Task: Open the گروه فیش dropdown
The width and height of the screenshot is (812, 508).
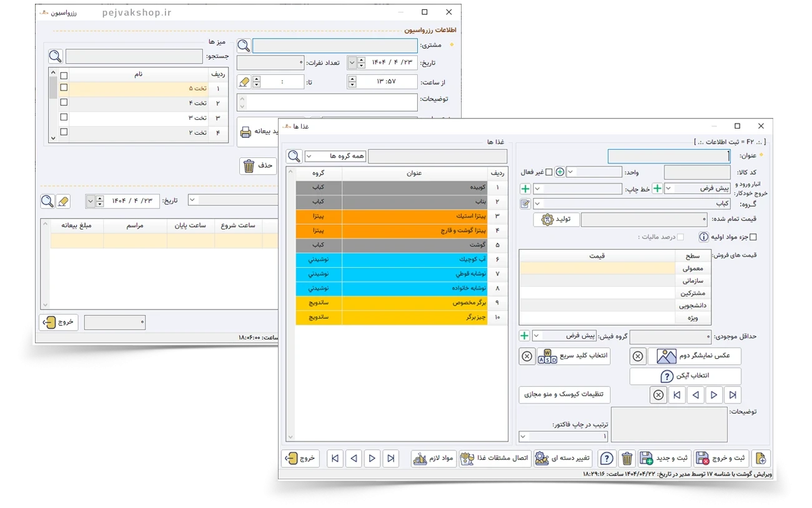Action: pyautogui.click(x=565, y=336)
